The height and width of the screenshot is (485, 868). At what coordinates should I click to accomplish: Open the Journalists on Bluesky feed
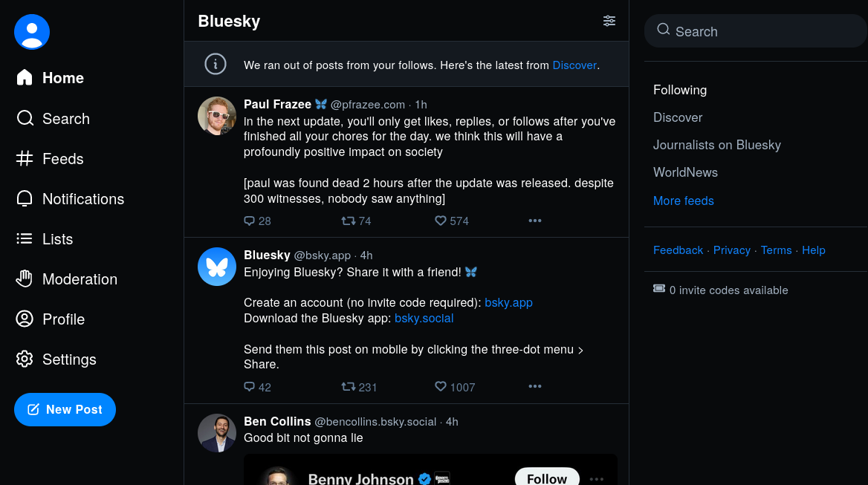(716, 145)
